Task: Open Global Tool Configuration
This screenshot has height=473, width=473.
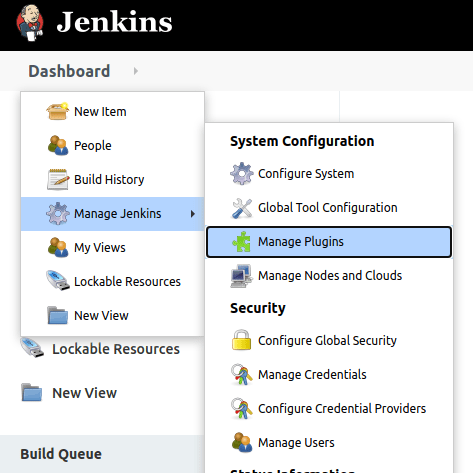Action: click(329, 208)
